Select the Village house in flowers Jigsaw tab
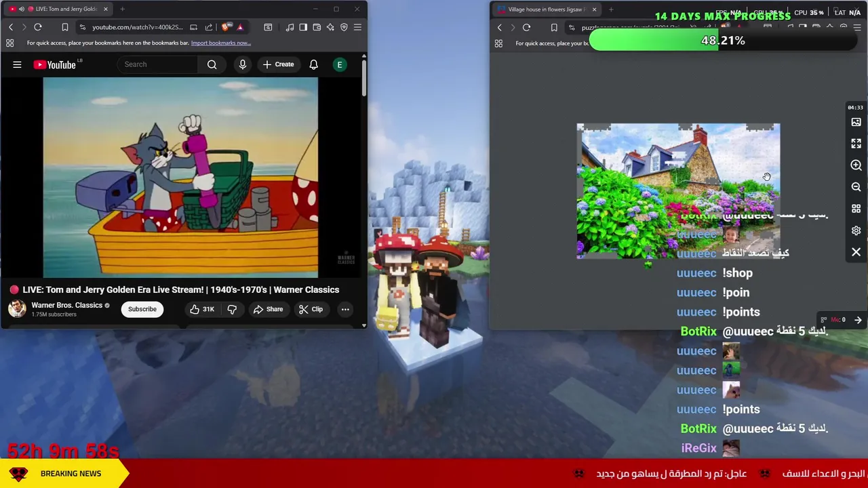868x488 pixels. coord(547,9)
